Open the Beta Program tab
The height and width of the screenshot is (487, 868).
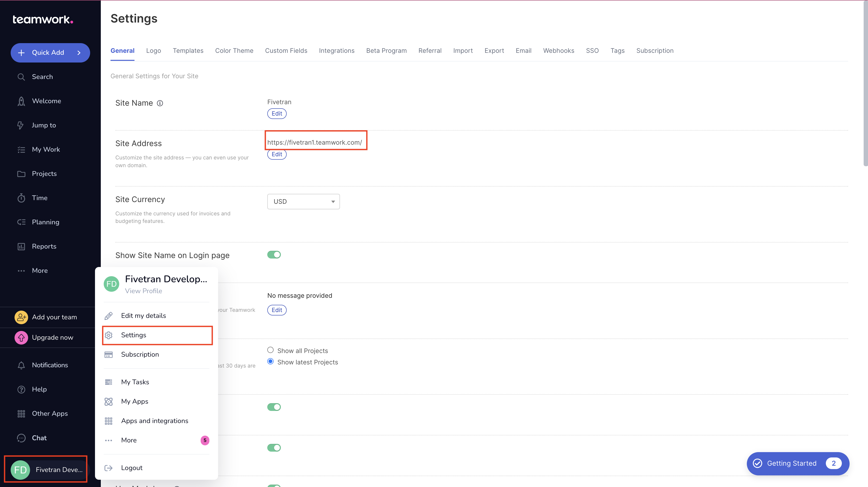point(386,51)
